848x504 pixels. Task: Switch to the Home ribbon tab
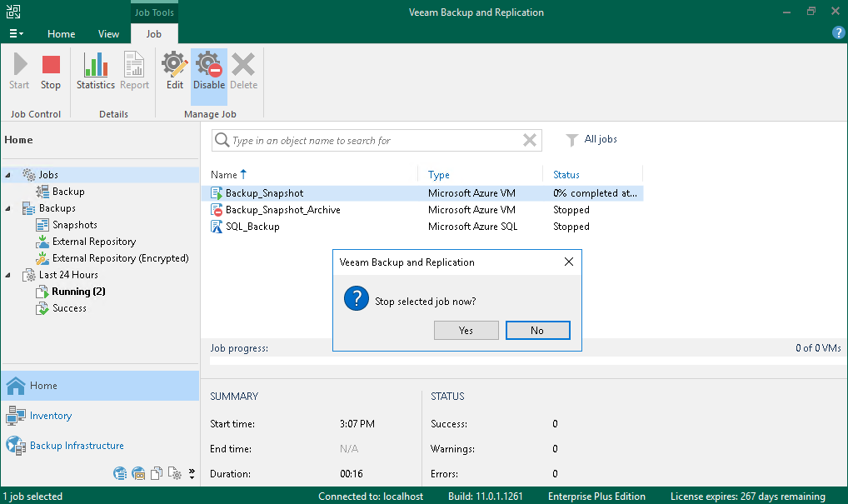61,33
